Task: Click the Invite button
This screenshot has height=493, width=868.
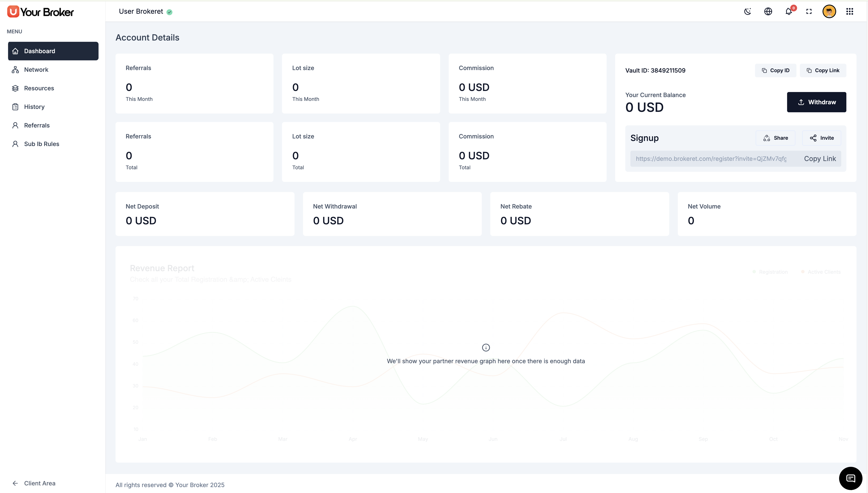Action: point(821,138)
